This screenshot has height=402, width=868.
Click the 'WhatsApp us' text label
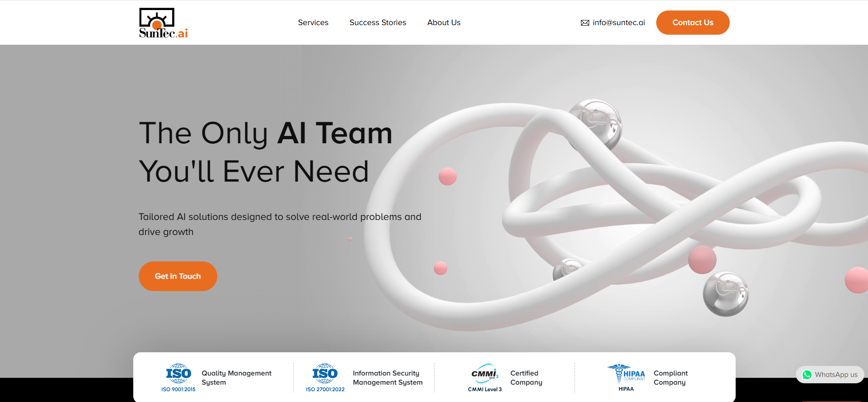[836, 375]
